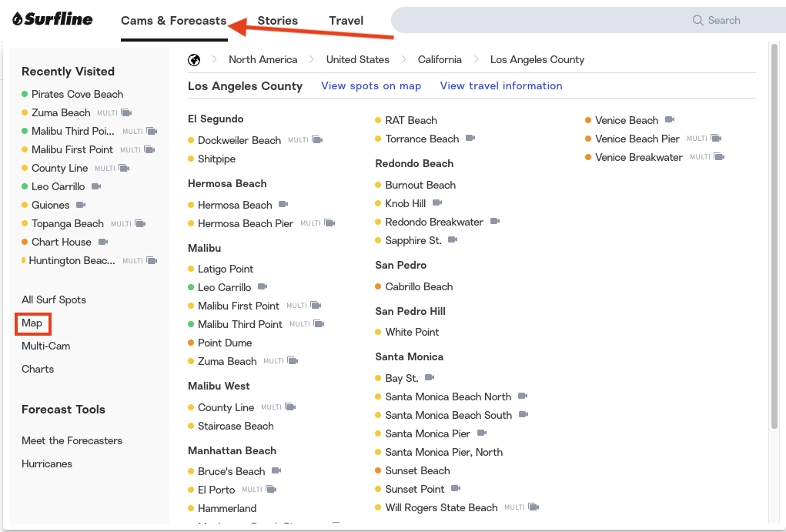The width and height of the screenshot is (786, 532).
Task: Click camera icon beside Santa Monica Pier
Action: 482,433
